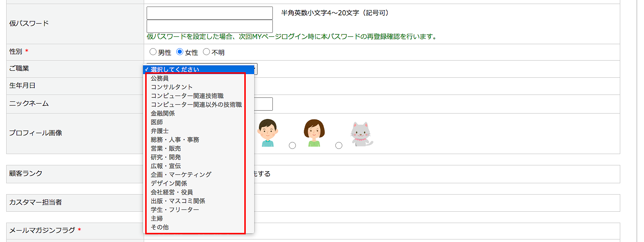Choose その他 at the list bottom
This screenshot has width=644, height=242.
pyautogui.click(x=160, y=227)
